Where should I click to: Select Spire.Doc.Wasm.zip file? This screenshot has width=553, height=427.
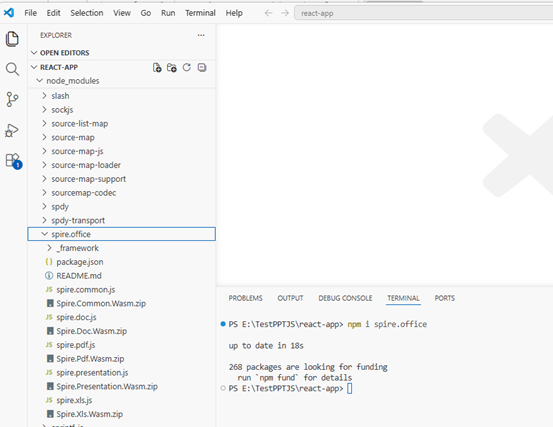(x=122, y=331)
